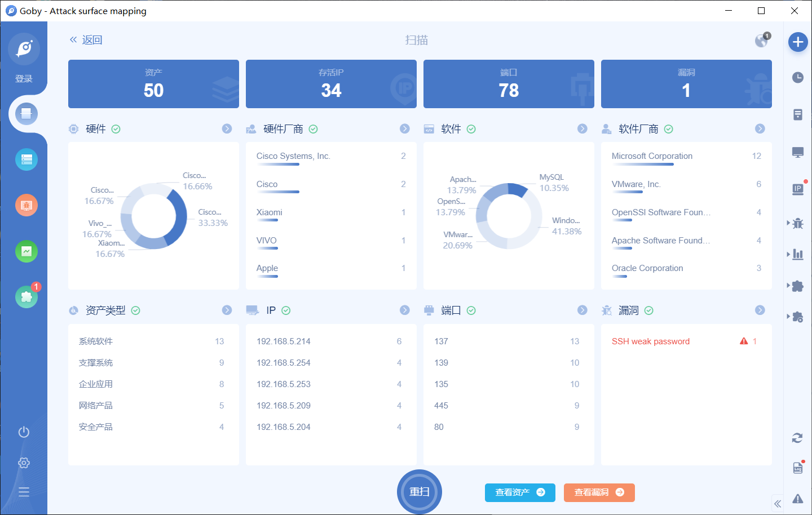Select port 445 row
Viewport: 812px width, 515px height.
tap(509, 406)
